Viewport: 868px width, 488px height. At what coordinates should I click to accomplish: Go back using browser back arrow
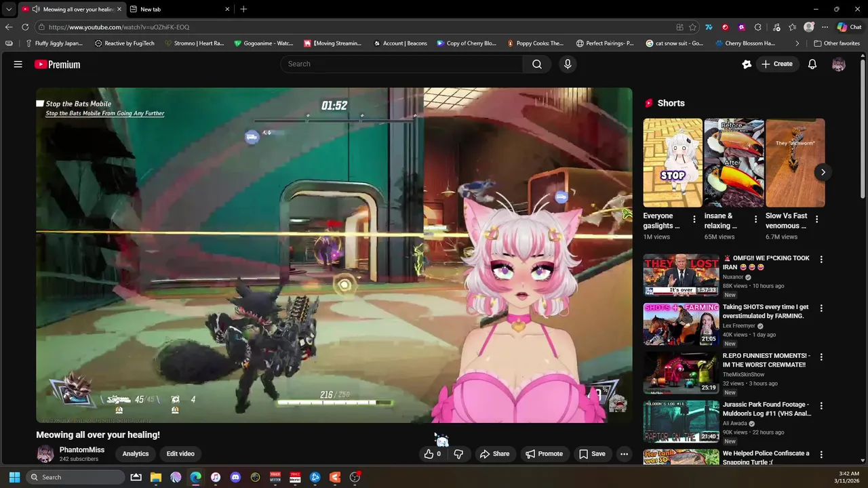tap(9, 27)
